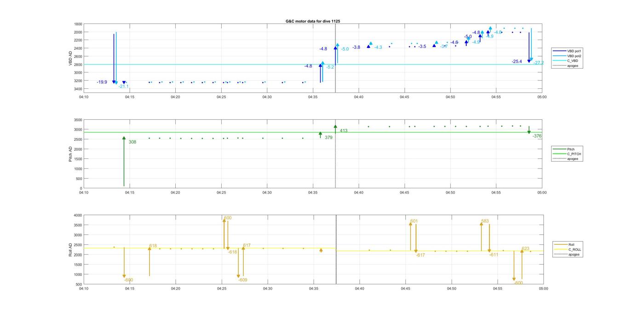Click the '04:35' time tick under Pitch plot
This screenshot has width=644, height=319.
click(313, 192)
